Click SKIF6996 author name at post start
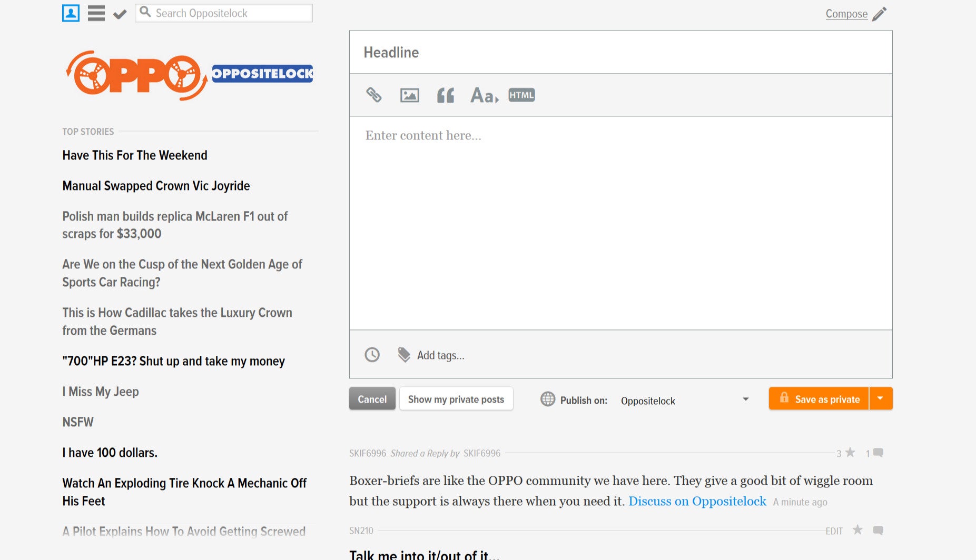 pyautogui.click(x=368, y=453)
